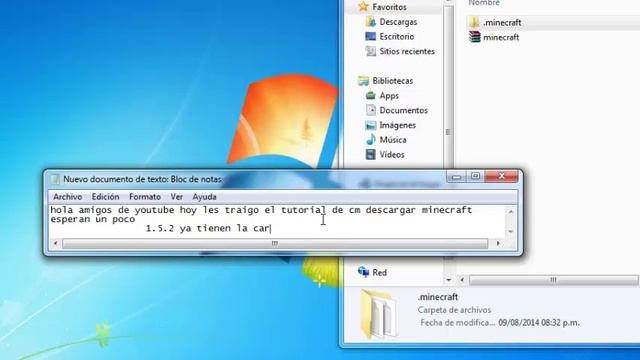This screenshot has height=360, width=640.
Task: Click the Notepad document icon in title bar
Action: 55,179
